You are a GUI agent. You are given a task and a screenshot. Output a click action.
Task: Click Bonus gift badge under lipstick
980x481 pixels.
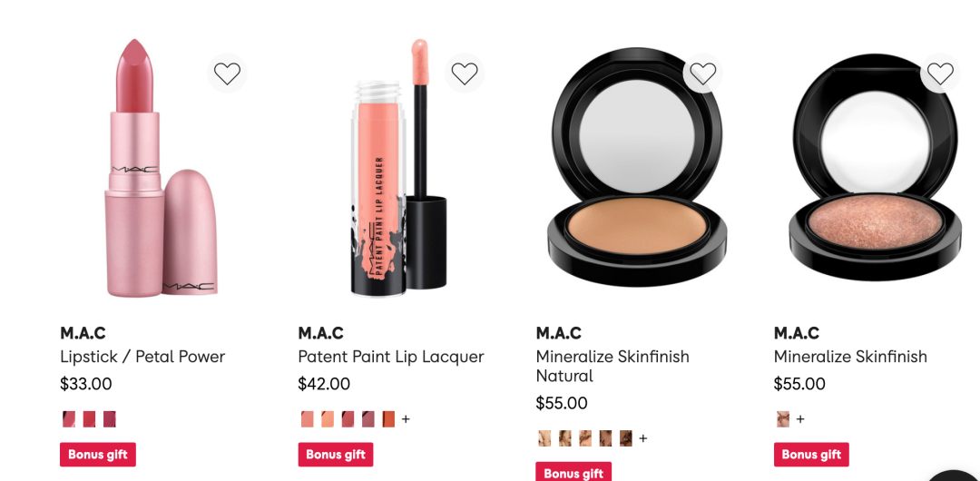97,455
